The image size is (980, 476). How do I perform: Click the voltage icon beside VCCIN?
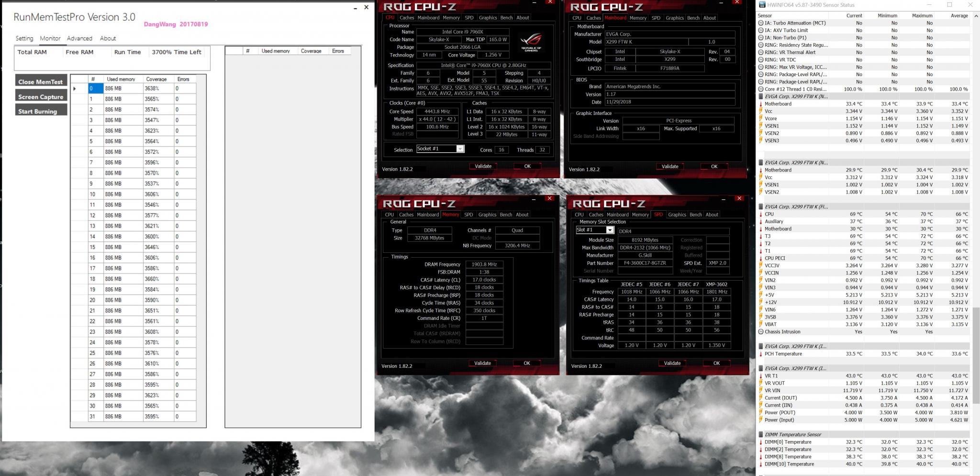[x=761, y=273]
